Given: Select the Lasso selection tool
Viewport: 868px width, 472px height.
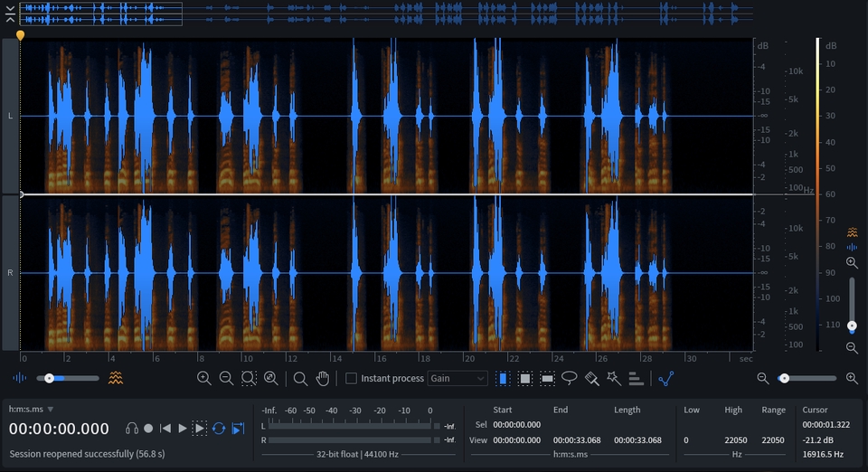Looking at the screenshot, I should (x=569, y=379).
